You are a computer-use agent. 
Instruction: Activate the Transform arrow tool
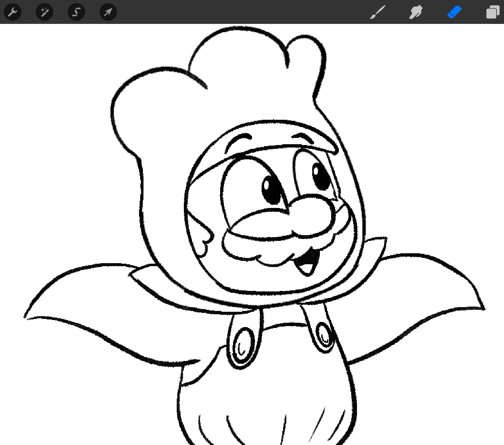[x=108, y=12]
